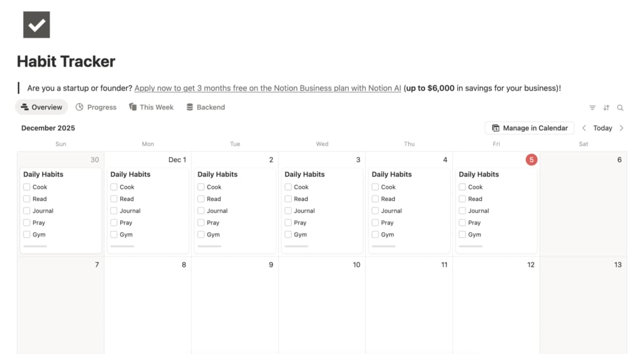
Task: Advance to next month with right chevron
Action: click(x=621, y=128)
